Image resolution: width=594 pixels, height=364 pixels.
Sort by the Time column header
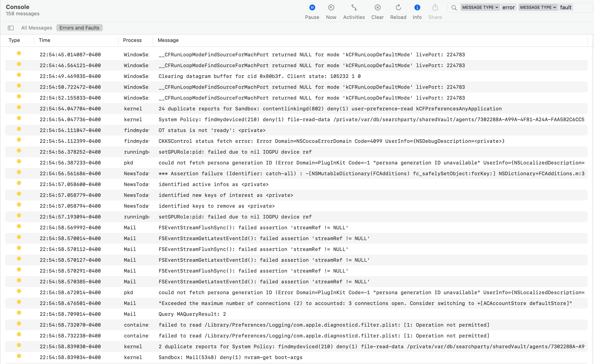tap(45, 40)
